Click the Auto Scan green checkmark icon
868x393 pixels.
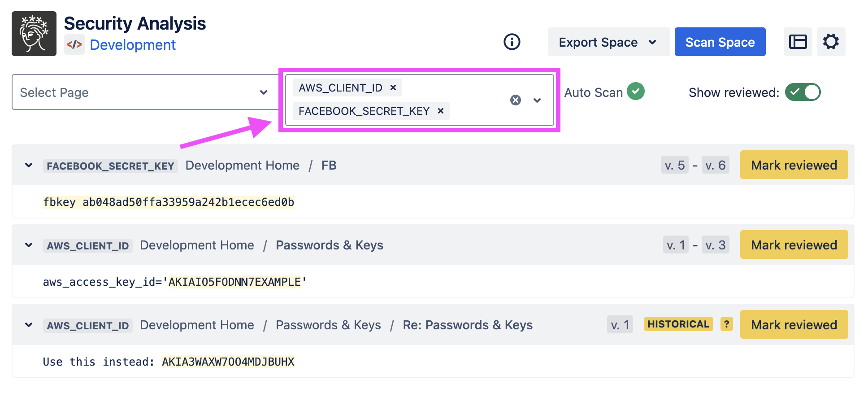pyautogui.click(x=635, y=91)
